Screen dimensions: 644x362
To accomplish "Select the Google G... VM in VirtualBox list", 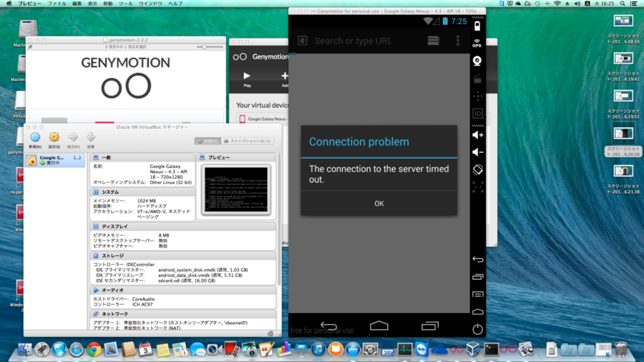I will (55, 160).
